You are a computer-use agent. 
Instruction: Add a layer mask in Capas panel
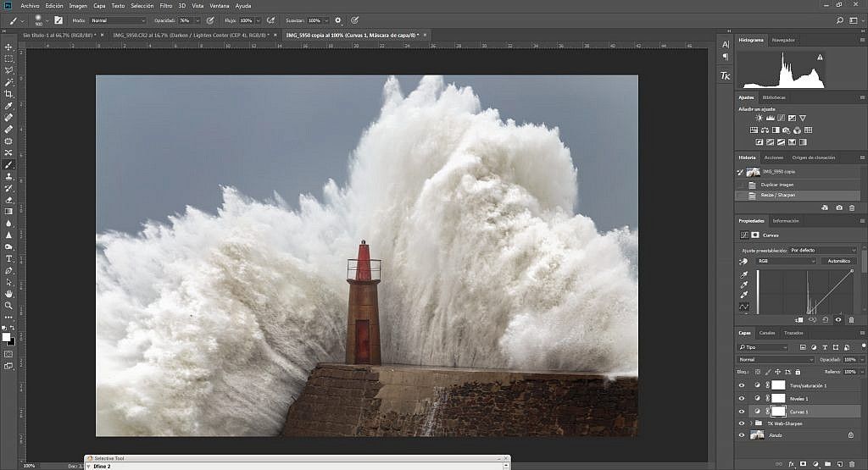point(804,464)
